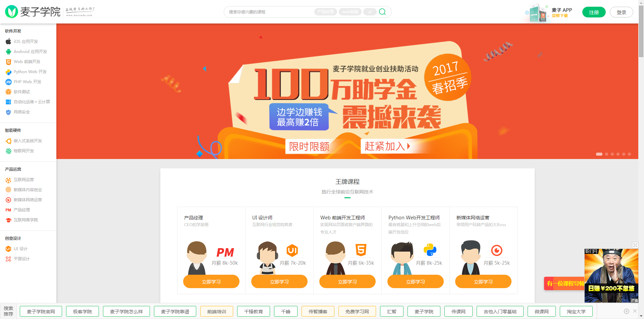The image size is (644, 319).
Task: Open the 麦子学院怎么样 bottom link
Action: pyautogui.click(x=126, y=311)
